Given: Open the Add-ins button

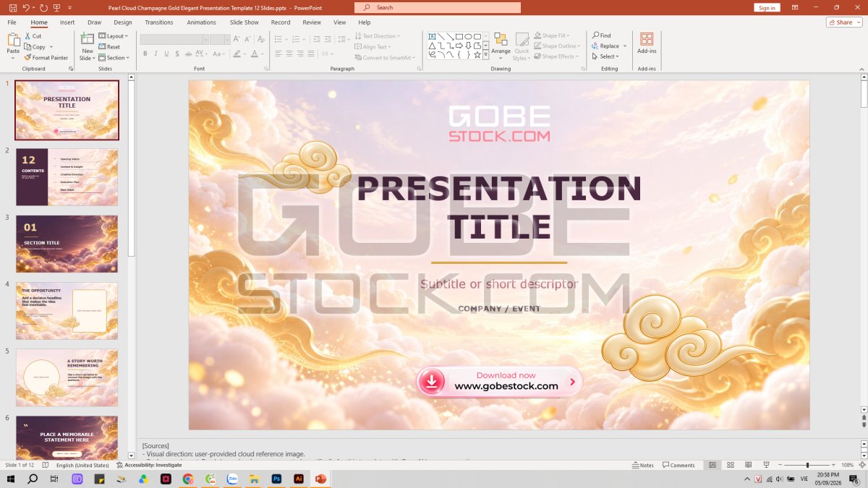Looking at the screenshot, I should pos(647,43).
